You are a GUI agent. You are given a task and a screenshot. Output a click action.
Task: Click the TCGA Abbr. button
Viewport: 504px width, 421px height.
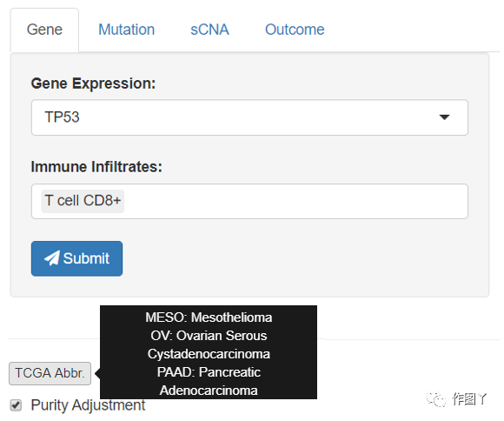pyautogui.click(x=50, y=373)
